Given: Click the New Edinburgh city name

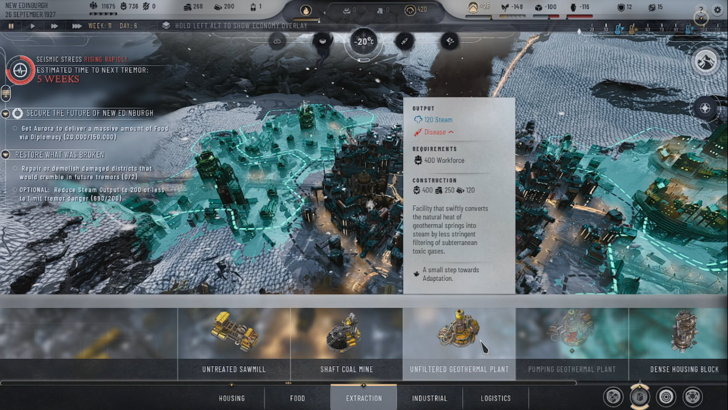Looking at the screenshot, I should [x=26, y=5].
